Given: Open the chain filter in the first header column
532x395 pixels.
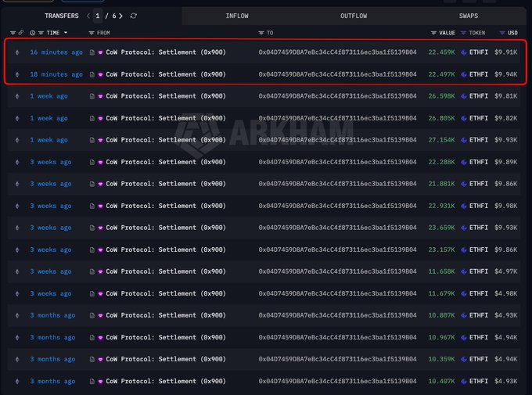Looking at the screenshot, I should tap(13, 33).
